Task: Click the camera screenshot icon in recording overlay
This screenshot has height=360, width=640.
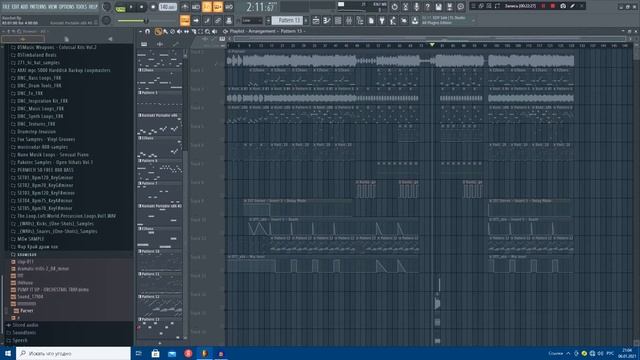Action: coord(563,6)
